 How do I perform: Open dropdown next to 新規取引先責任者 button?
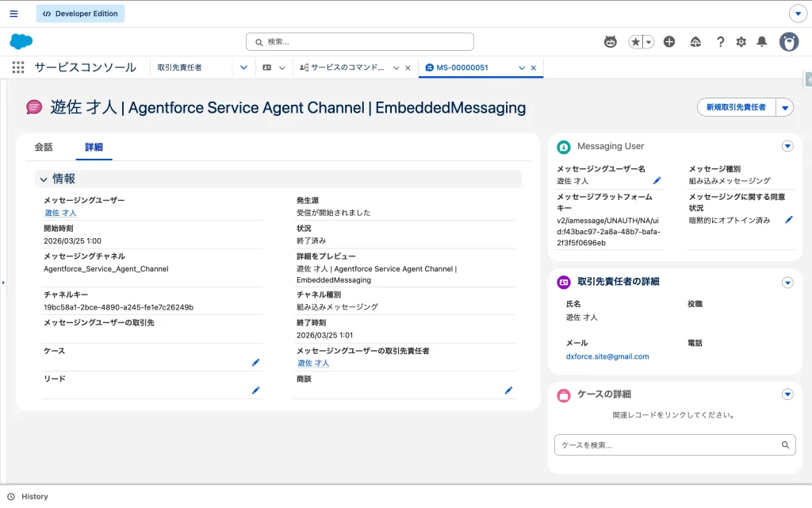784,107
